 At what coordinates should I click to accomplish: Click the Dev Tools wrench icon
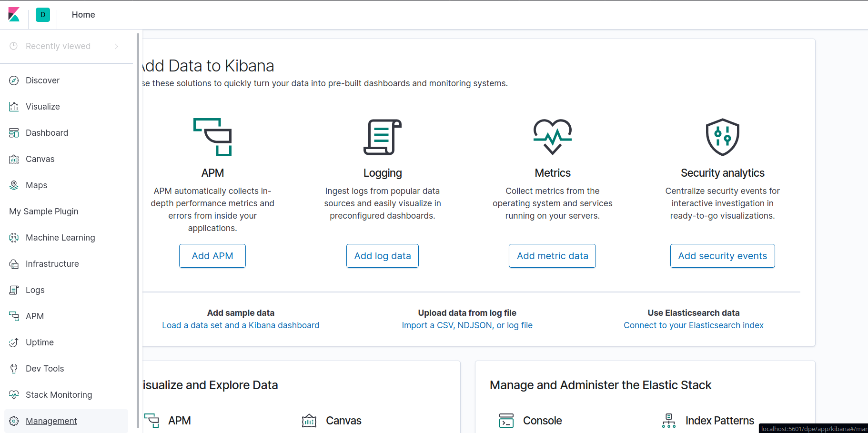(x=14, y=369)
